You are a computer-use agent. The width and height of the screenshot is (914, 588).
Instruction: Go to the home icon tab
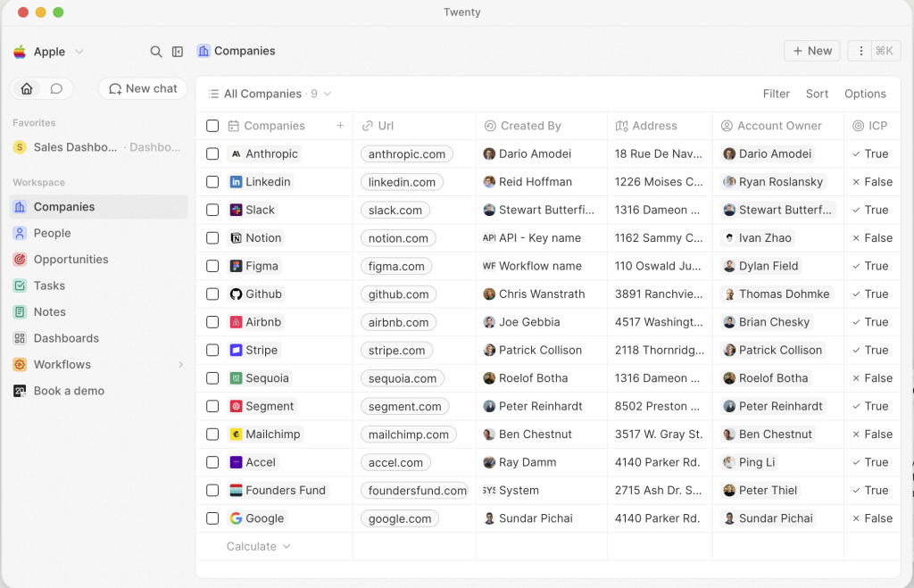(x=27, y=88)
